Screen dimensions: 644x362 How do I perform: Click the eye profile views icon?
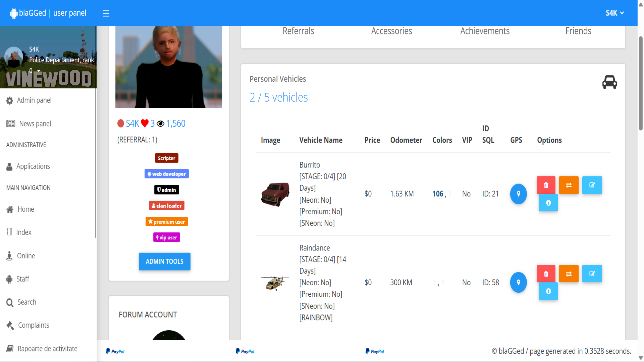coord(160,123)
